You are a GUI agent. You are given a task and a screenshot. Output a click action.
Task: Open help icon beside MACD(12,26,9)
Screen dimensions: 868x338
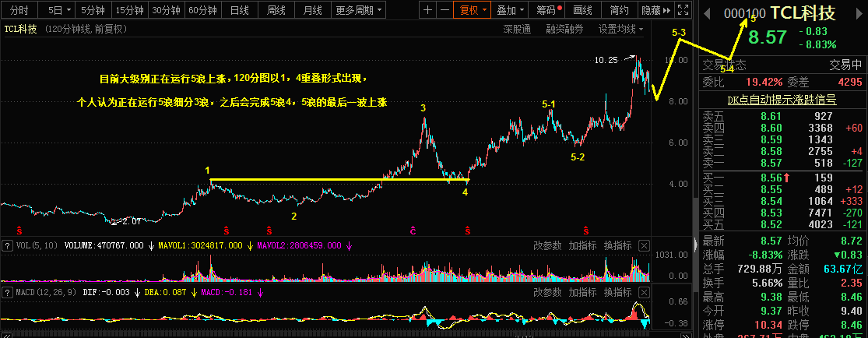pyautogui.click(x=7, y=292)
